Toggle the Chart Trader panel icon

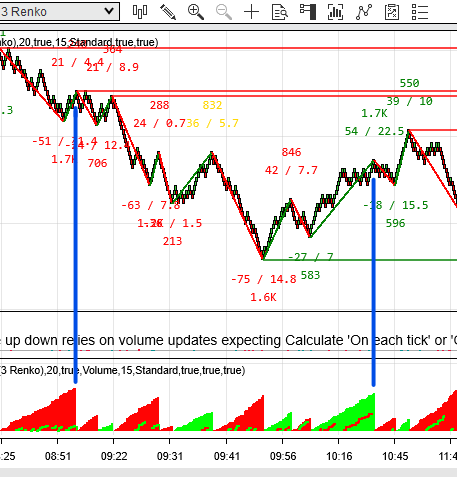tap(308, 12)
